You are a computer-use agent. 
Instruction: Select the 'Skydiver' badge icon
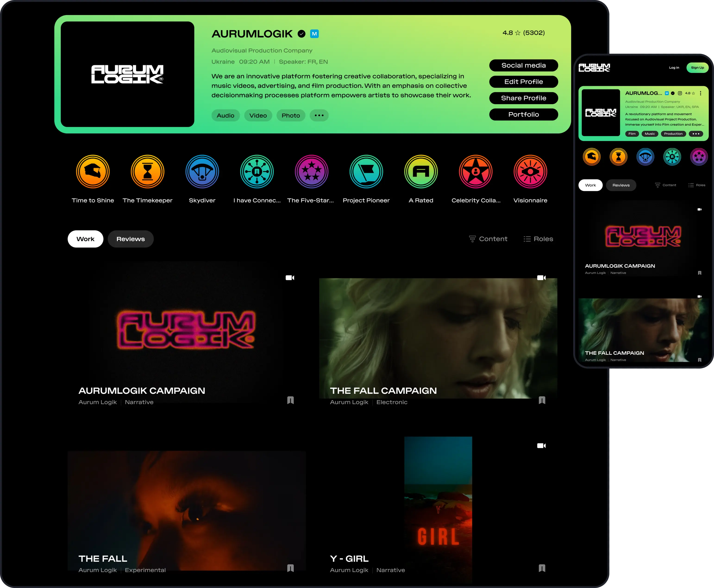(202, 172)
